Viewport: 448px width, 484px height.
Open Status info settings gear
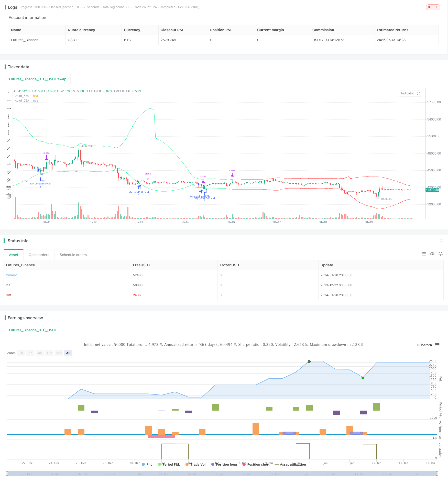441,254
